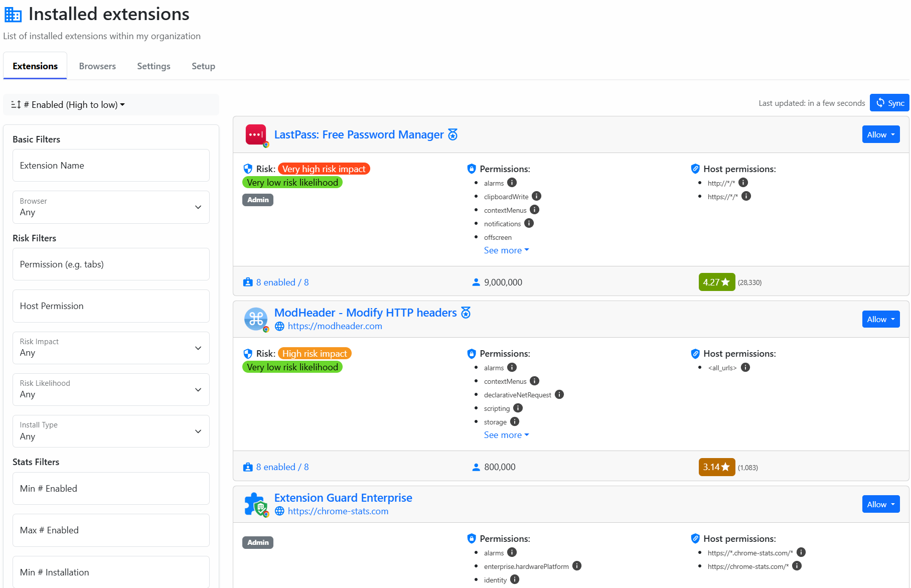Viewport: 911px width, 588px height.
Task: Click the featured badge icon beside ModHeader title
Action: 466,313
